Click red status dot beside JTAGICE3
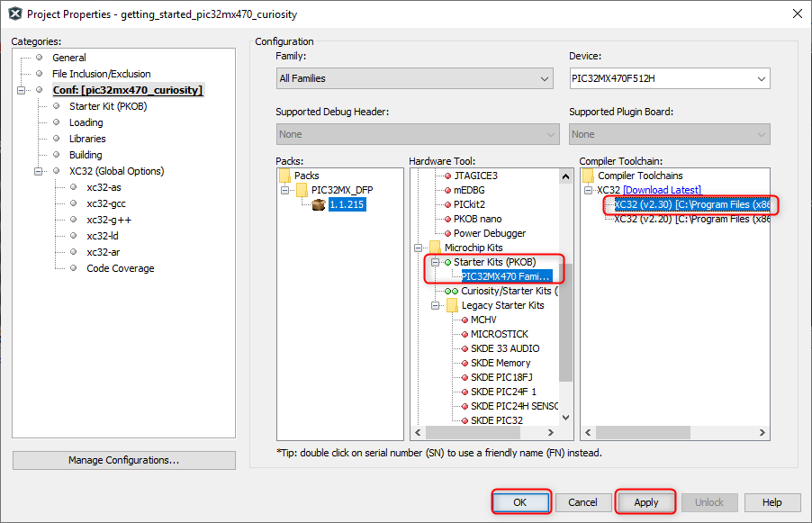The width and height of the screenshot is (812, 523). [x=446, y=176]
